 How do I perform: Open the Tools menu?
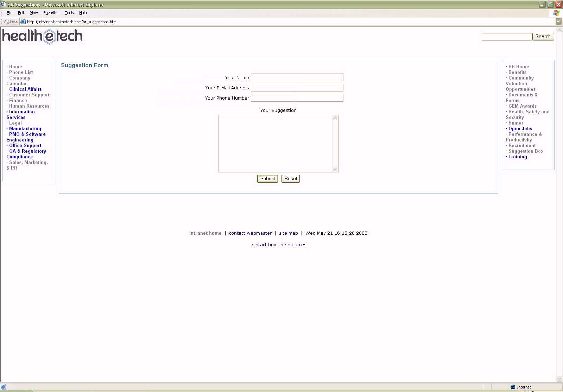69,13
